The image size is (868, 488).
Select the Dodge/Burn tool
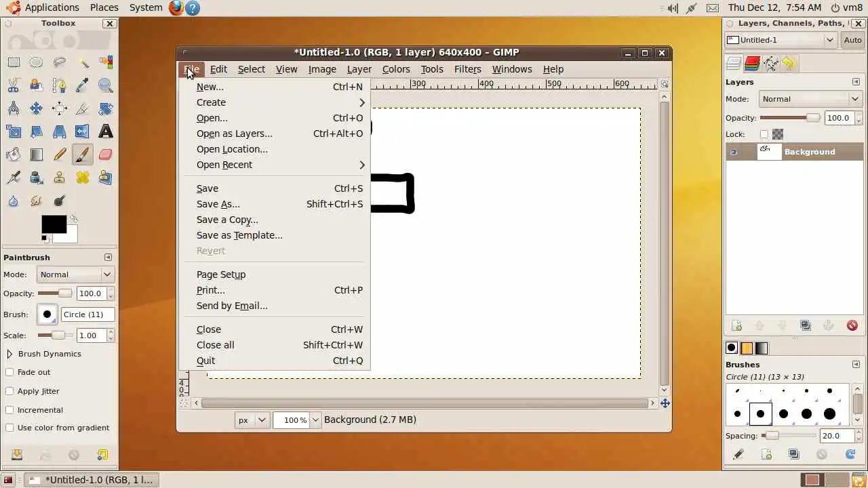[60, 201]
